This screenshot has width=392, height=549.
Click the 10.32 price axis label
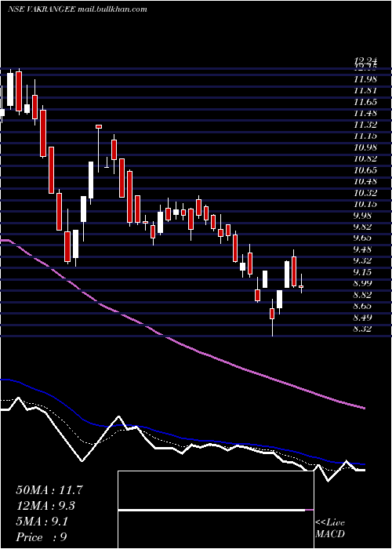pos(366,193)
